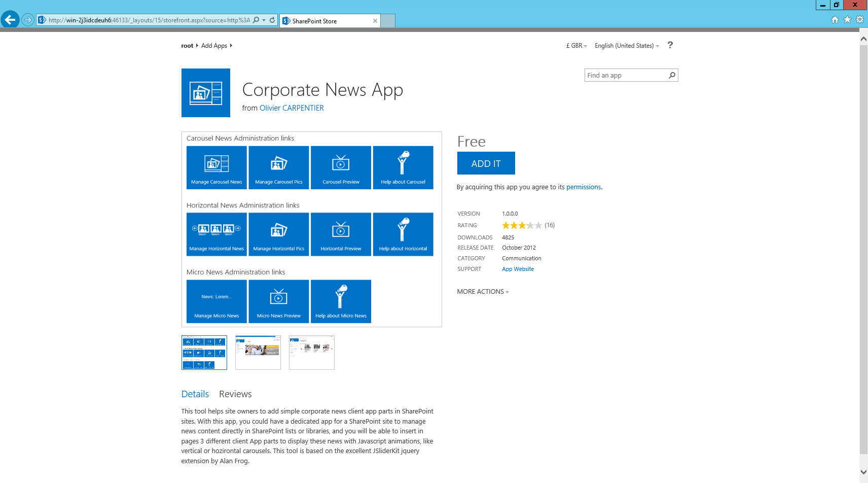868x483 pixels.
Task: Close the SharePoint Store tab
Action: click(x=375, y=21)
